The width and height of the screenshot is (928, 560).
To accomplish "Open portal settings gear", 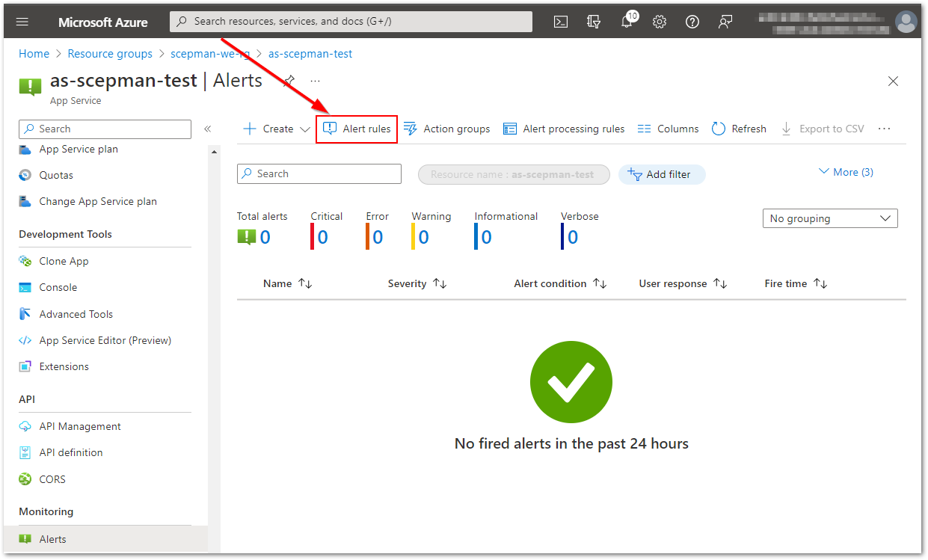I will [x=660, y=22].
